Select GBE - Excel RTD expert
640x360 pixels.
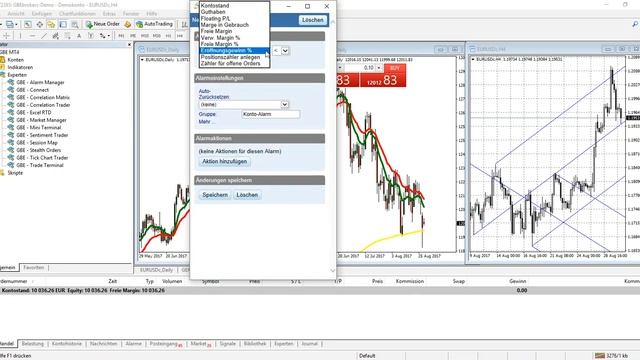33,112
